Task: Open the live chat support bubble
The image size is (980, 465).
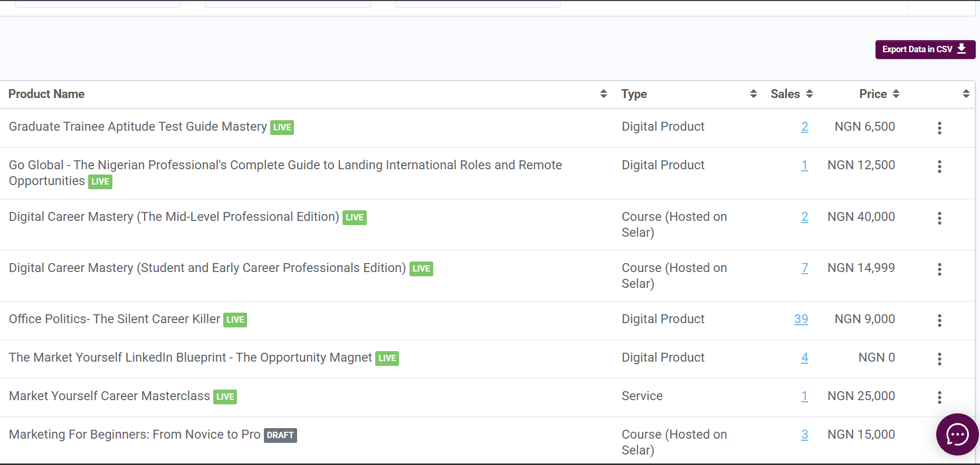Action: click(957, 434)
